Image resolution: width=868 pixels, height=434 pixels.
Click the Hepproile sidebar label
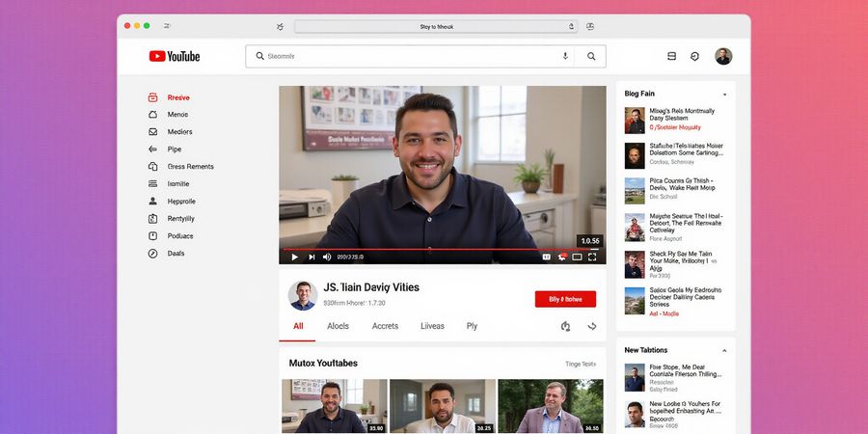[181, 202]
